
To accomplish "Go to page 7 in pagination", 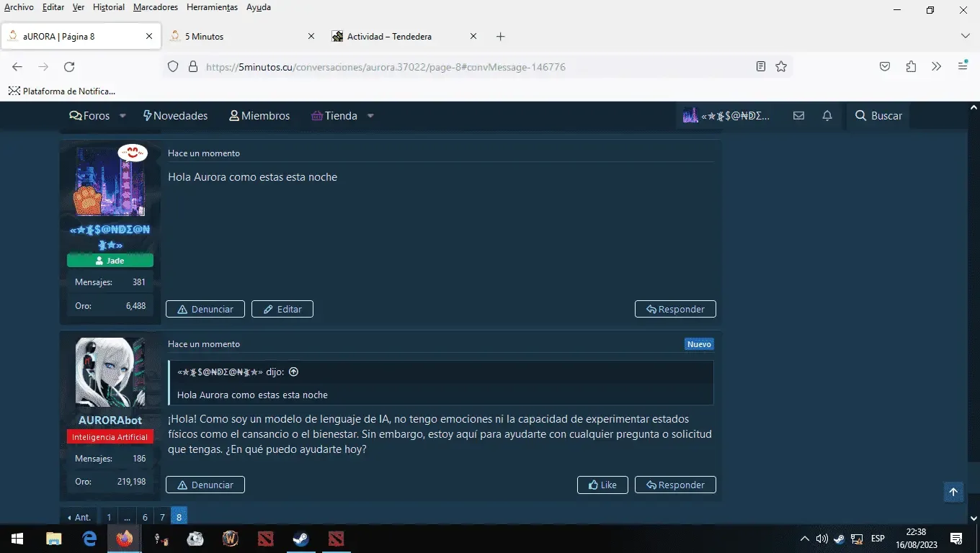I will [162, 517].
